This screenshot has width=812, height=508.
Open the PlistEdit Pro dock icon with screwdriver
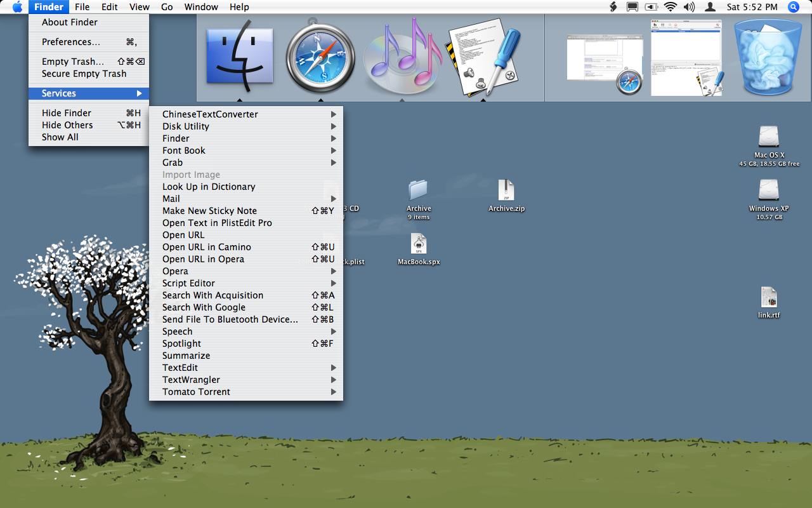pyautogui.click(x=483, y=56)
